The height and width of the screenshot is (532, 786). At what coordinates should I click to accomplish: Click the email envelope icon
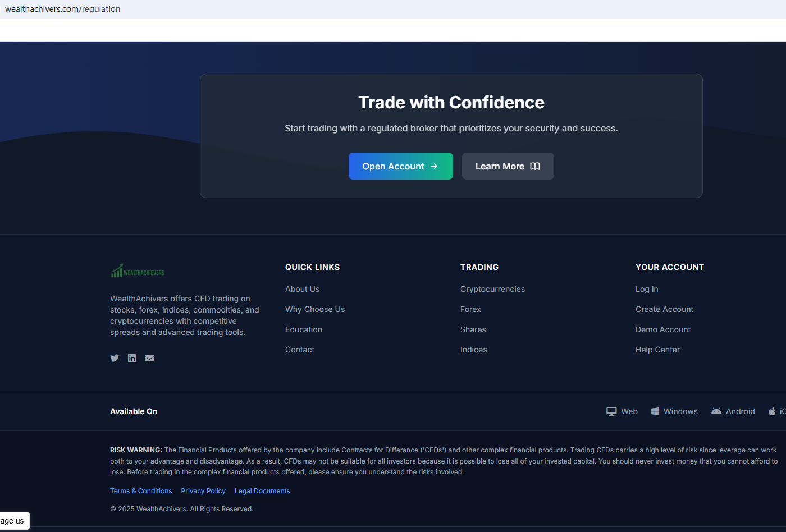pos(149,358)
